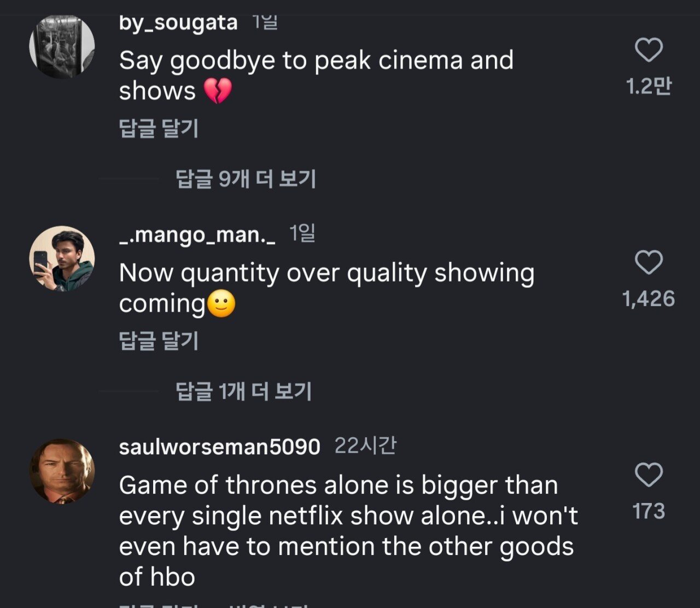The width and height of the screenshot is (700, 608).
Task: Expand the 9 hidden replies under by_sougata
Action: [247, 179]
